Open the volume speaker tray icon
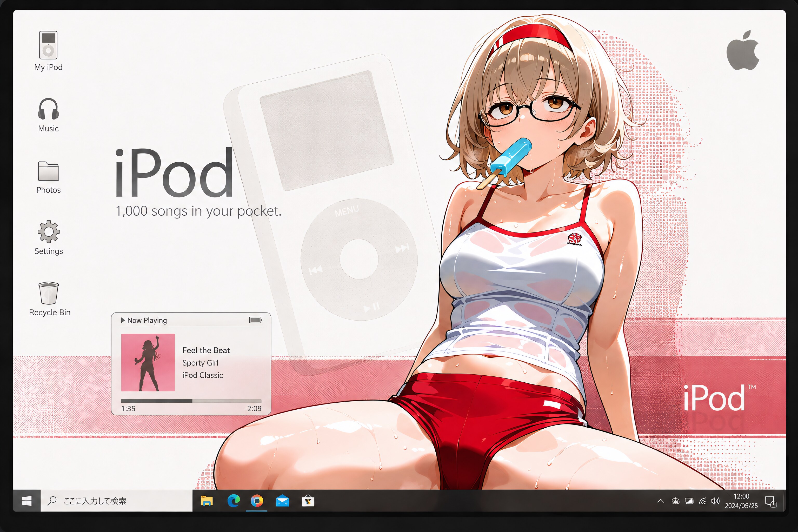 point(715,501)
